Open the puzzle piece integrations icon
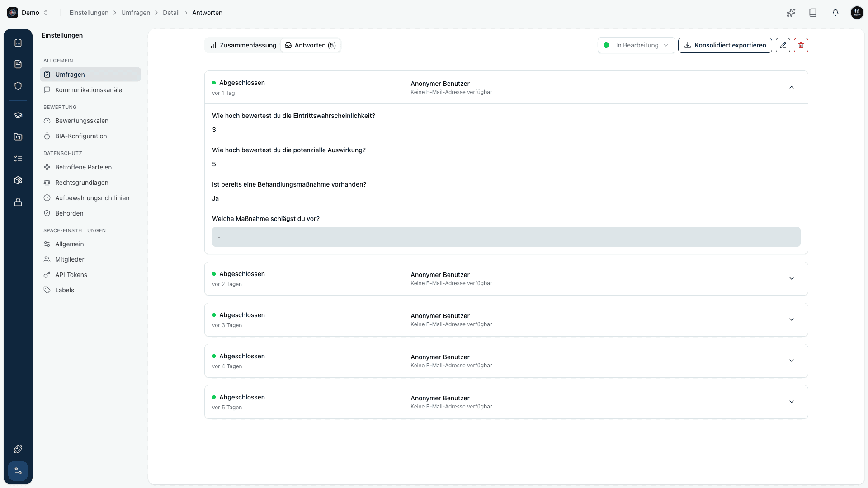Viewport: 868px width, 488px height. pyautogui.click(x=18, y=449)
